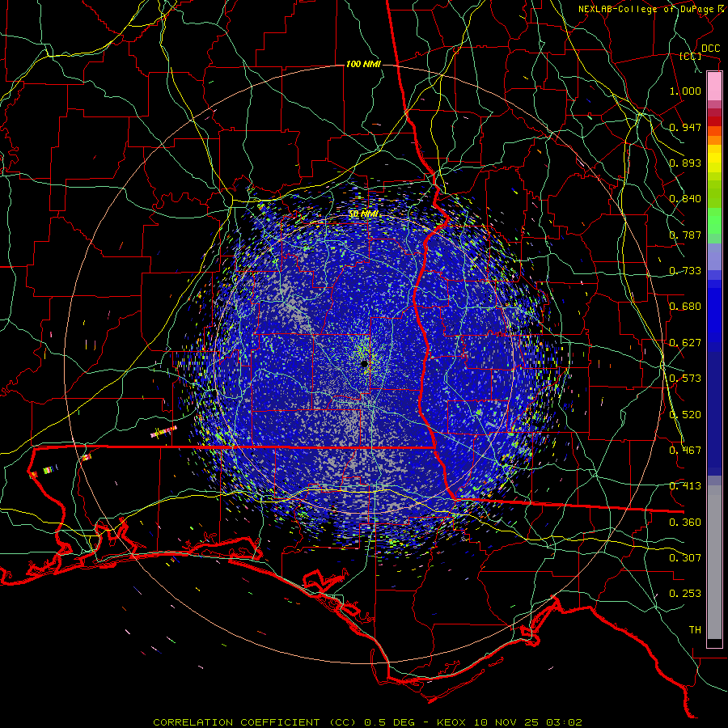Image resolution: width=728 pixels, height=728 pixels.
Task: Select the 0.307 legend value
Action: (x=685, y=558)
